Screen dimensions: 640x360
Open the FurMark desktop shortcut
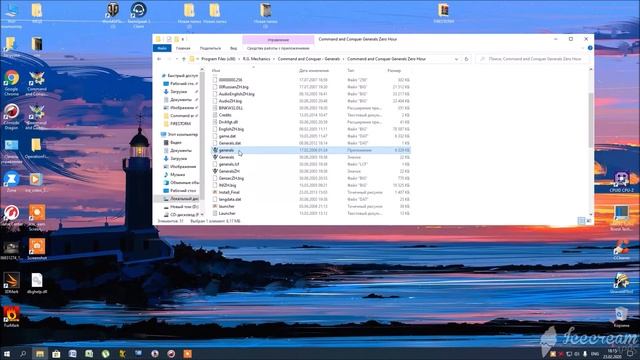(x=11, y=316)
